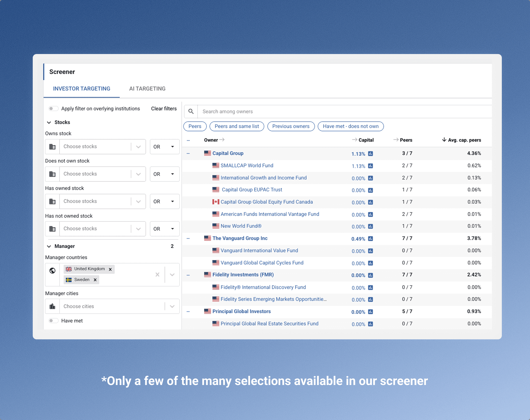The width and height of the screenshot is (530, 420).
Task: Open Capital Group owner link
Action: click(x=228, y=153)
